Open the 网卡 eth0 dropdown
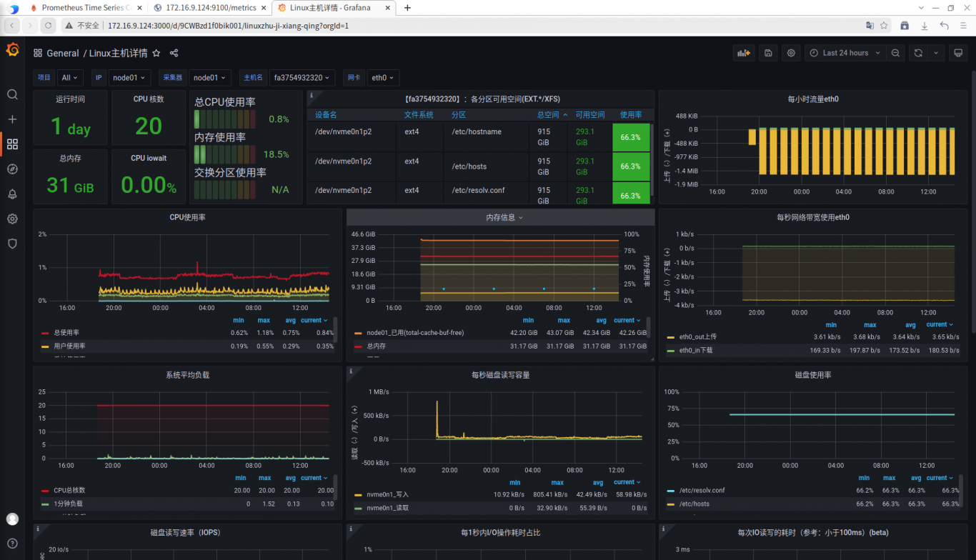Image resolution: width=976 pixels, height=560 pixels. coord(382,78)
